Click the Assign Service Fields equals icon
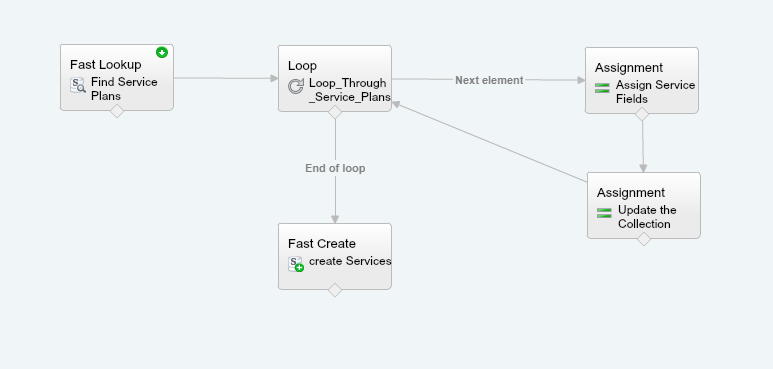The width and height of the screenshot is (773, 369). coord(602,88)
